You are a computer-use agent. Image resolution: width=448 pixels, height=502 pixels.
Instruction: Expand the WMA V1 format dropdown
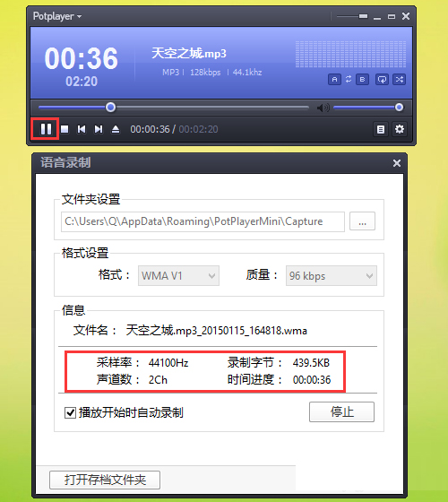pyautogui.click(x=178, y=276)
